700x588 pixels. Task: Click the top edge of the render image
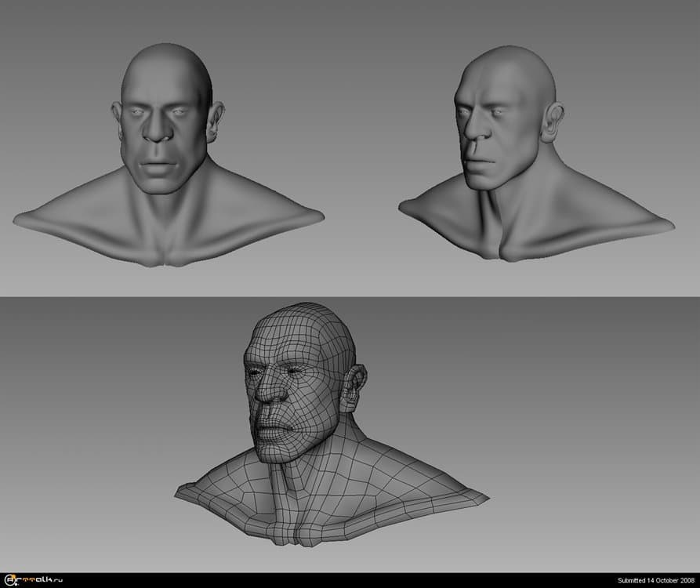[x=350, y=2]
